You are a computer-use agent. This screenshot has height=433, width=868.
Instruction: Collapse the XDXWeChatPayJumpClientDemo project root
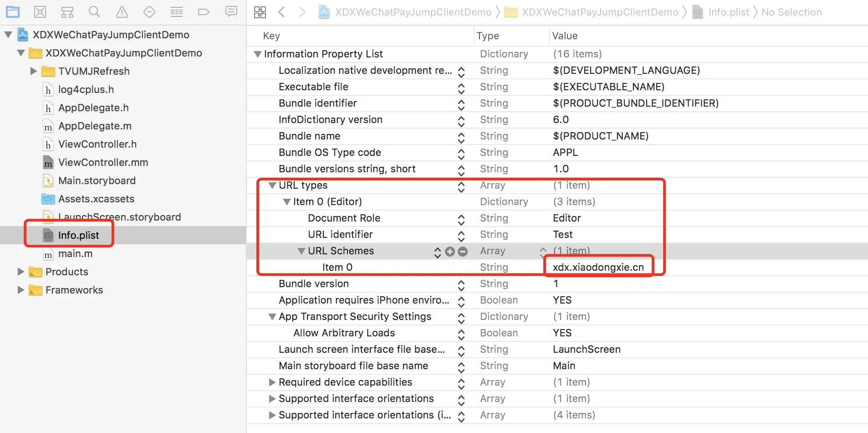tap(7, 35)
